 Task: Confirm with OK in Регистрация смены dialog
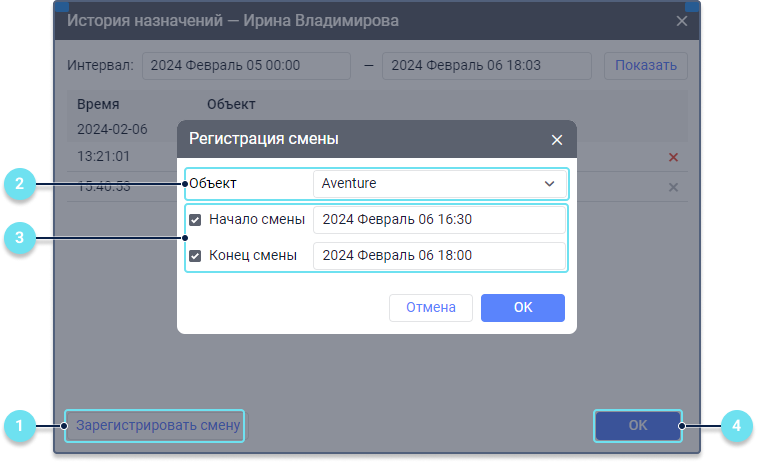[x=523, y=308]
